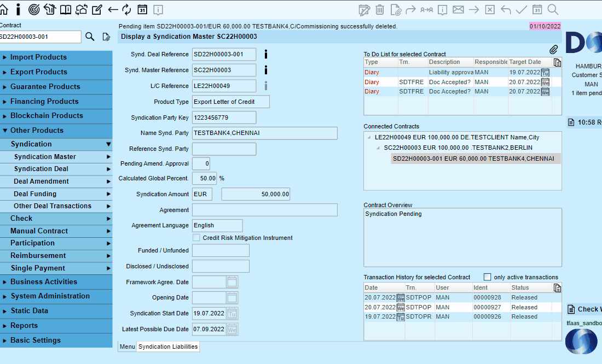Screen dimensions: 602x364
Task: Select the Liability approval diary row
Action: click(x=458, y=73)
